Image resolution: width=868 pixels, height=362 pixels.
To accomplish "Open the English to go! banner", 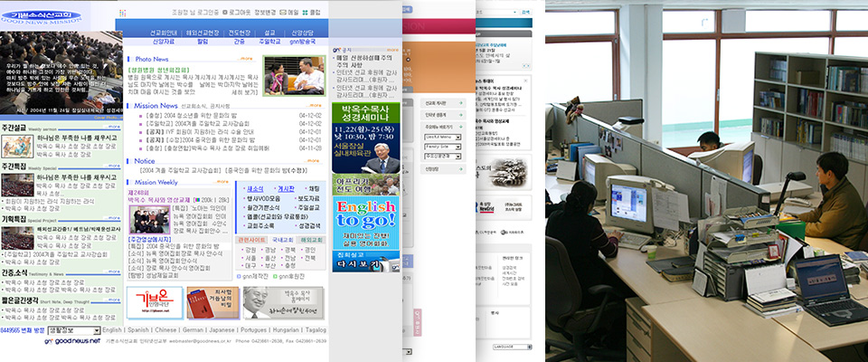I will tap(365, 222).
